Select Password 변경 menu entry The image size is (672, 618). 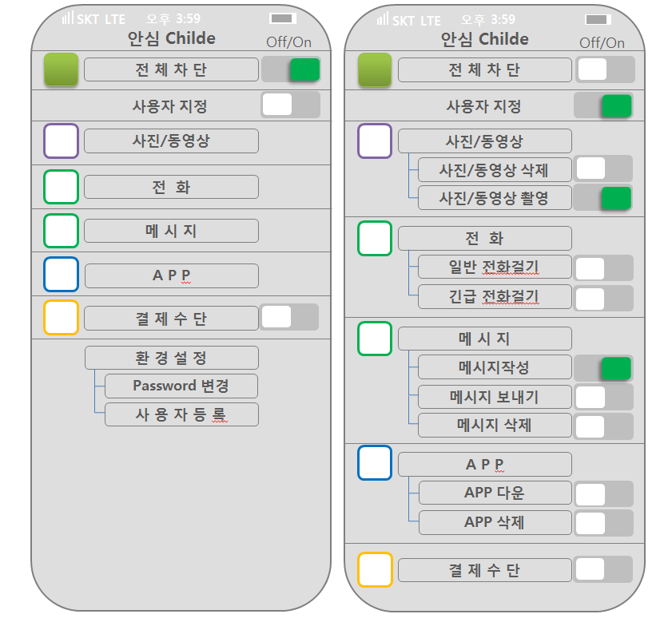point(181,386)
